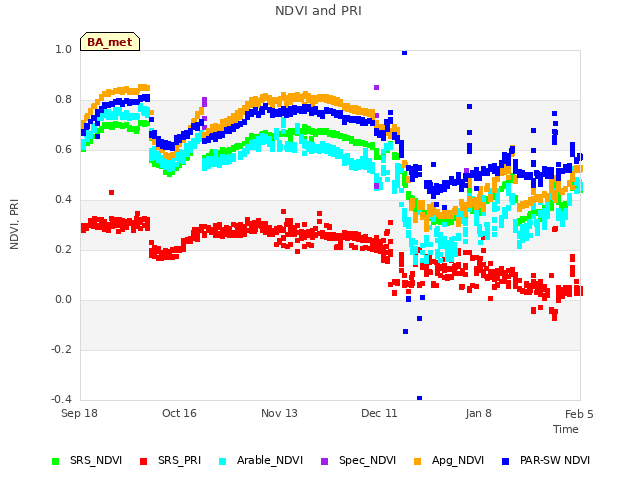
Task: Click the Nov 13 x-axis tick label
Action: 279,413
